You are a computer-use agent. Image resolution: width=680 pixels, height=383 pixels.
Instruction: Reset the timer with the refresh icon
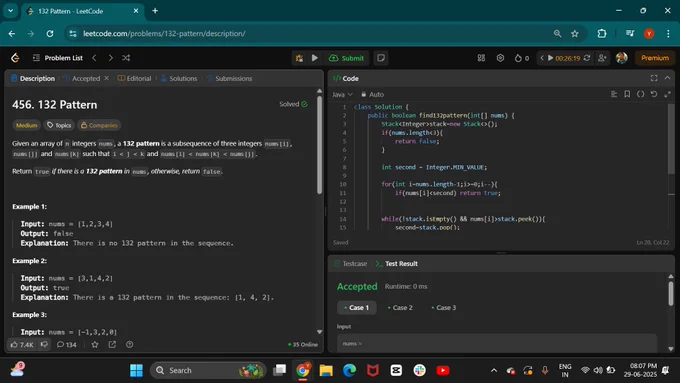click(587, 58)
